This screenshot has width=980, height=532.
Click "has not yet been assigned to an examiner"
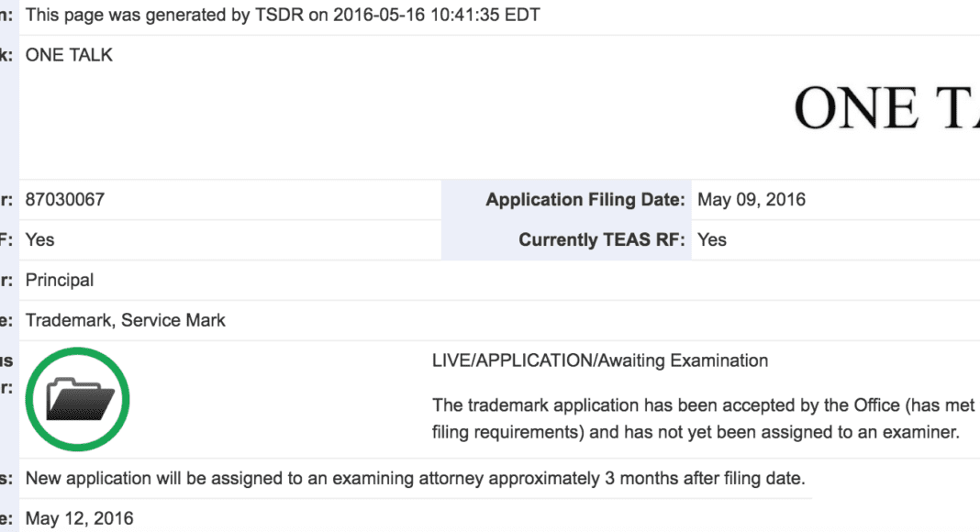coord(789,430)
